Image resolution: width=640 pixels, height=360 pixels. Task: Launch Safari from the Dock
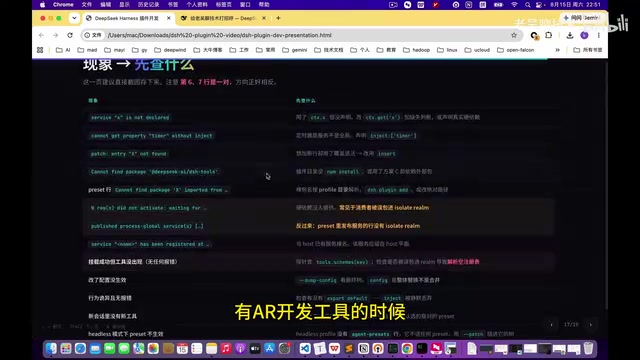pyautogui.click(x=80, y=349)
